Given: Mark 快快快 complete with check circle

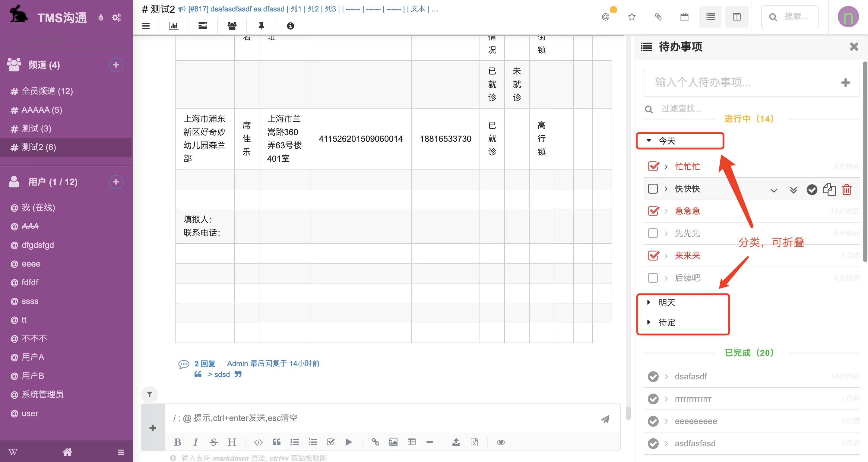Looking at the screenshot, I should [x=812, y=189].
